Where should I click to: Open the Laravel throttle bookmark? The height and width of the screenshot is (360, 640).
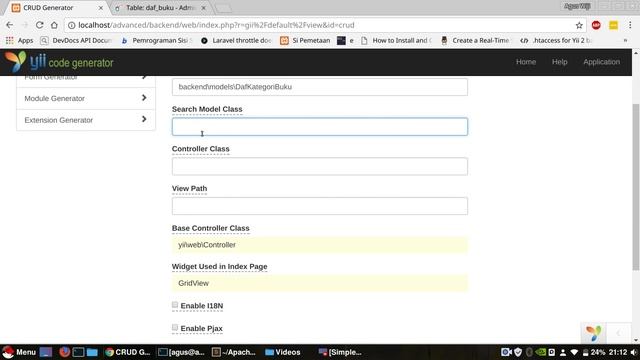pyautogui.click(x=236, y=40)
